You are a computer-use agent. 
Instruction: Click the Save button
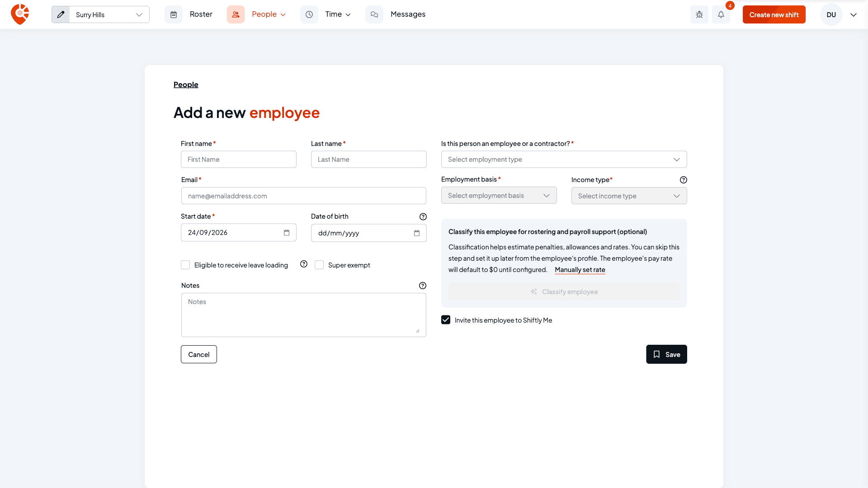click(x=666, y=354)
